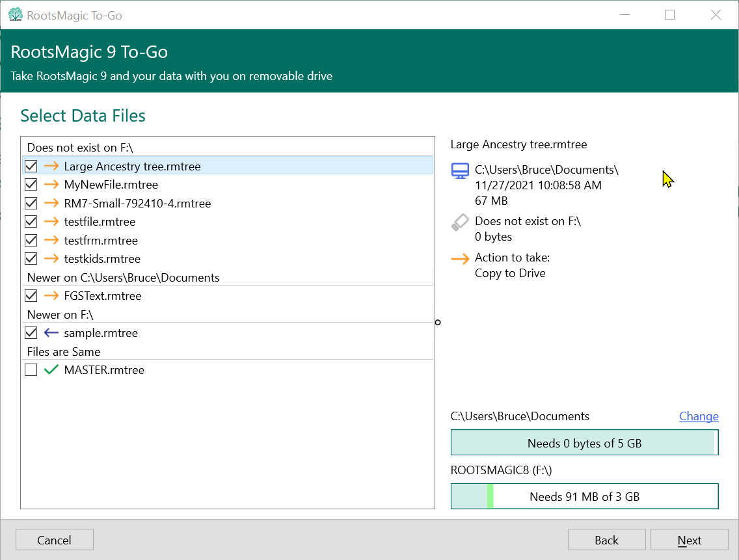
Task: Select the RM7-Small-792410-4.rmtree file row
Action: tap(137, 204)
